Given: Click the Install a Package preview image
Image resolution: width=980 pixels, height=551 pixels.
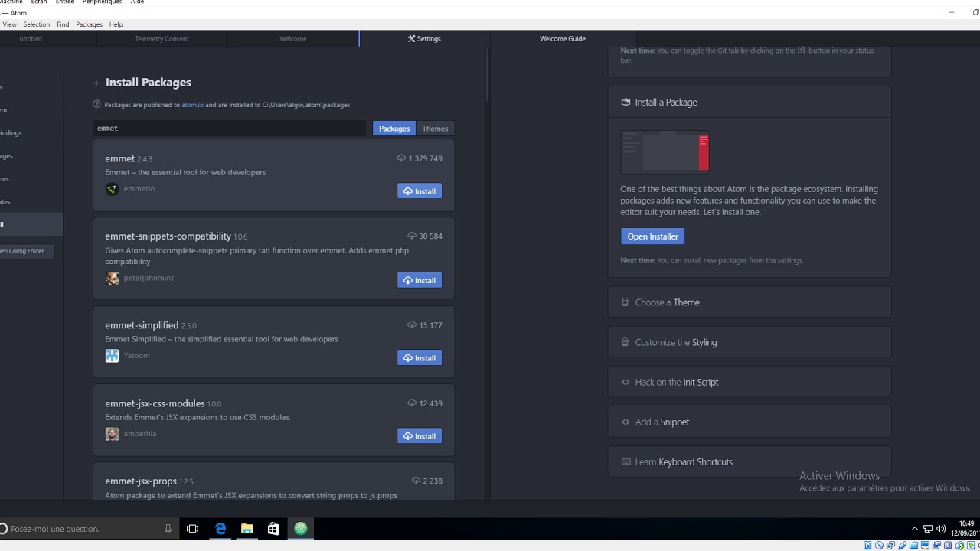Looking at the screenshot, I should 665,152.
